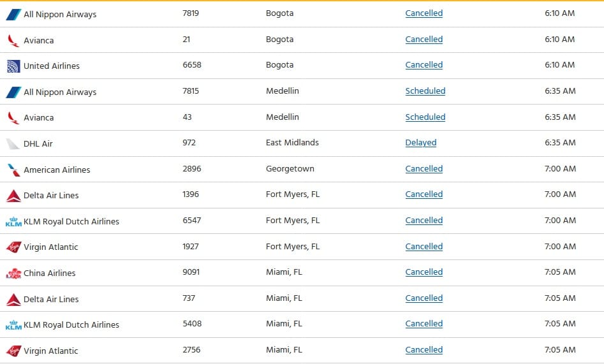Open Scheduled status for All Nippon flight 7815
The width and height of the screenshot is (604, 364).
425,91
